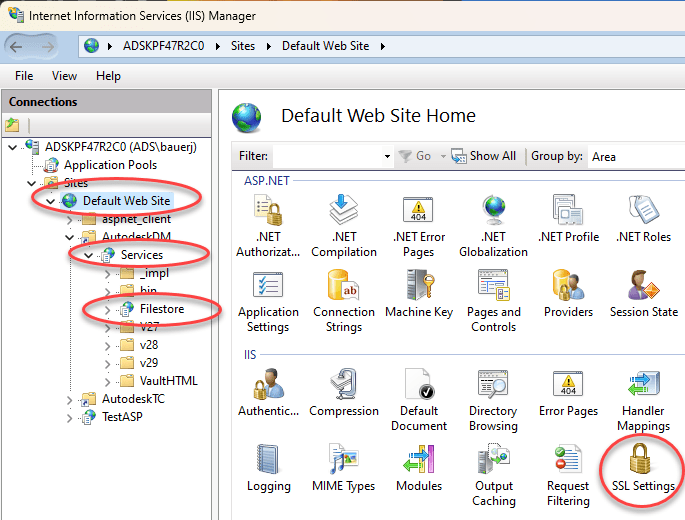Open Application Settings feature
The height and width of the screenshot is (520, 685).
coord(268,302)
